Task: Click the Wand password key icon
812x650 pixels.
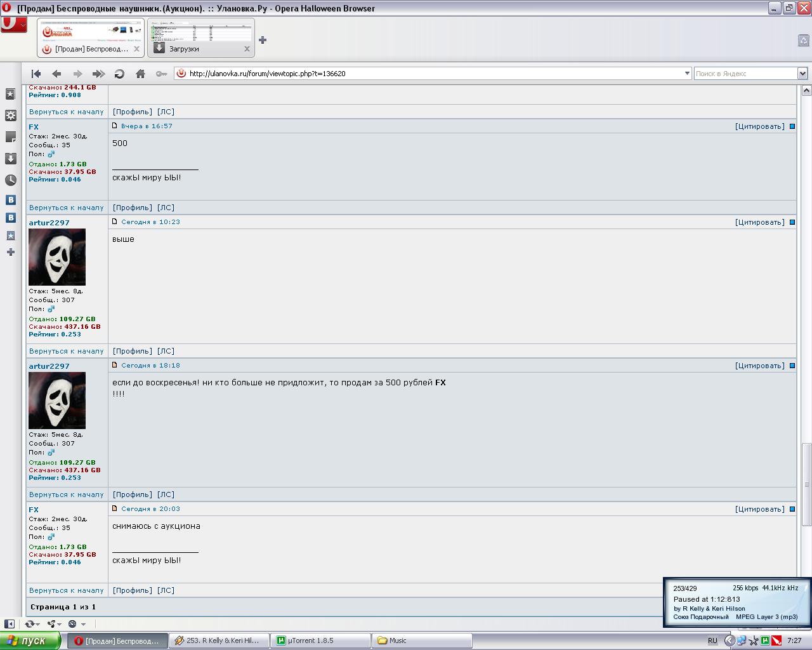Action: pos(161,74)
